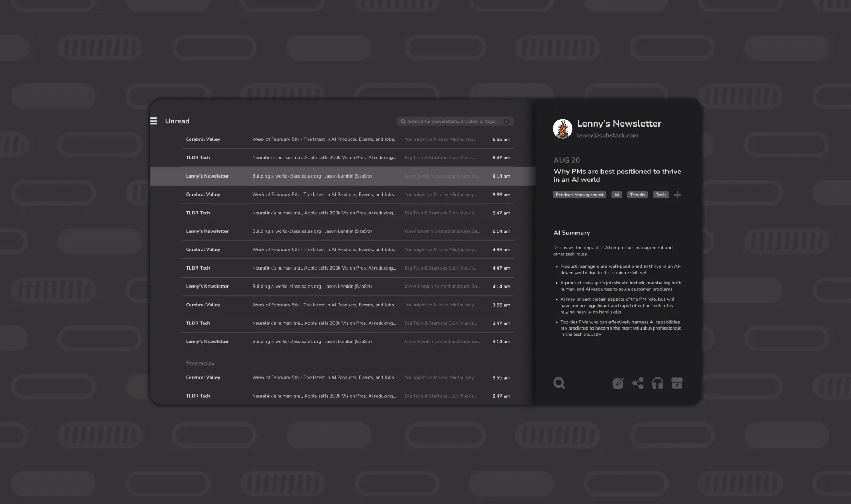Click the search field for newsletters, articles, tags
The width and height of the screenshot is (851, 504).
pyautogui.click(x=455, y=121)
